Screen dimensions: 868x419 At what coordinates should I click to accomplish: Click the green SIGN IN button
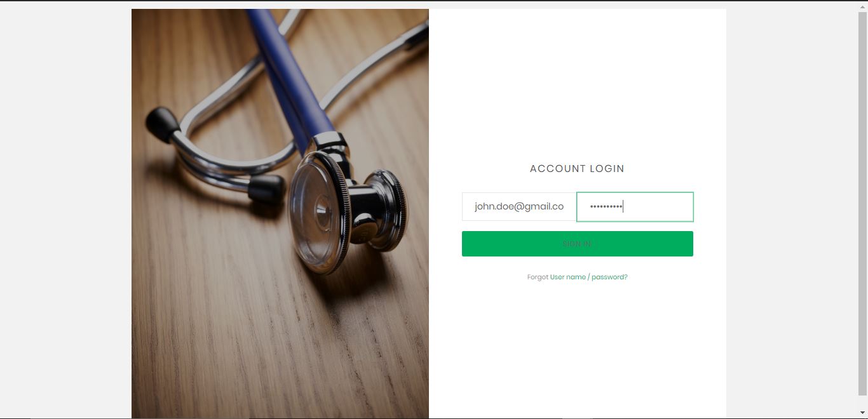[577, 244]
